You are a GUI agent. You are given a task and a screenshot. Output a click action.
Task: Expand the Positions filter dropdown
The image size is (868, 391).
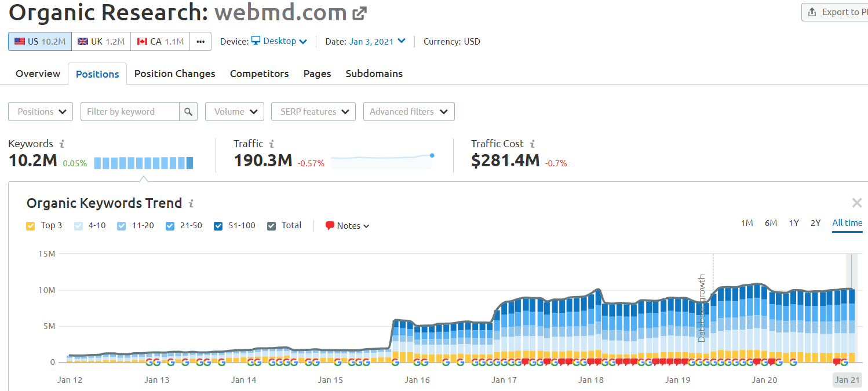pos(41,112)
